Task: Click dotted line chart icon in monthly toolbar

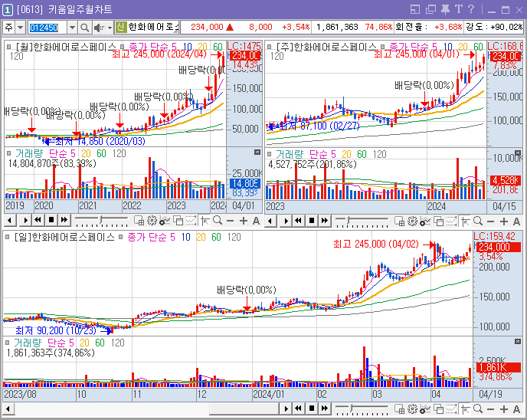Action: [191, 221]
